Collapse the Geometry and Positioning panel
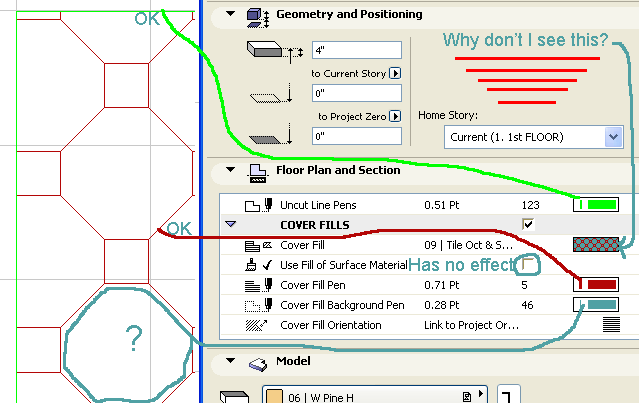This screenshot has height=403, width=639. (x=231, y=13)
